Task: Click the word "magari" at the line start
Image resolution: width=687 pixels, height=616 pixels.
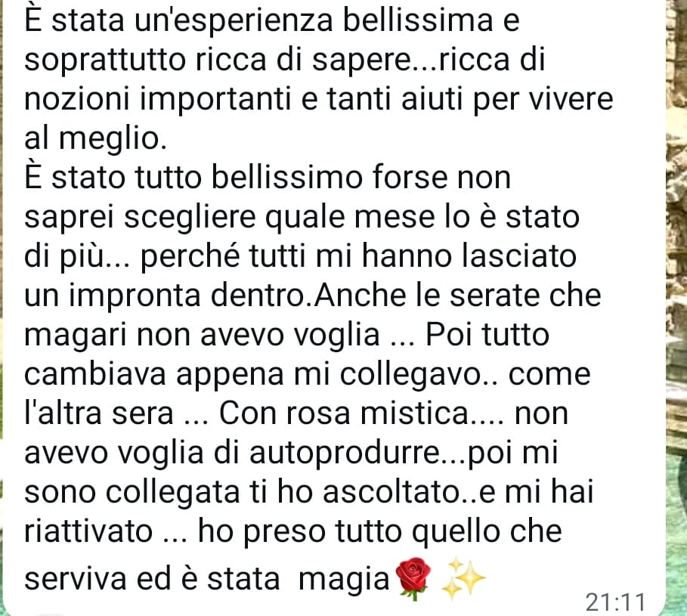Action: coord(76,336)
